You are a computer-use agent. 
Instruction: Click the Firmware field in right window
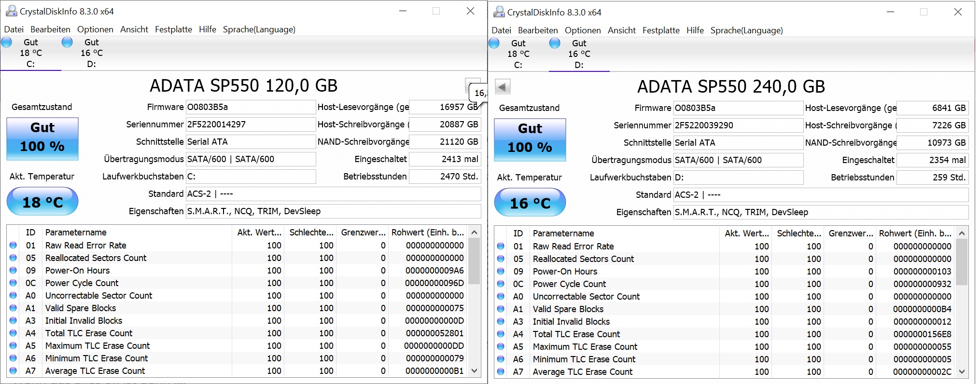coord(738,108)
